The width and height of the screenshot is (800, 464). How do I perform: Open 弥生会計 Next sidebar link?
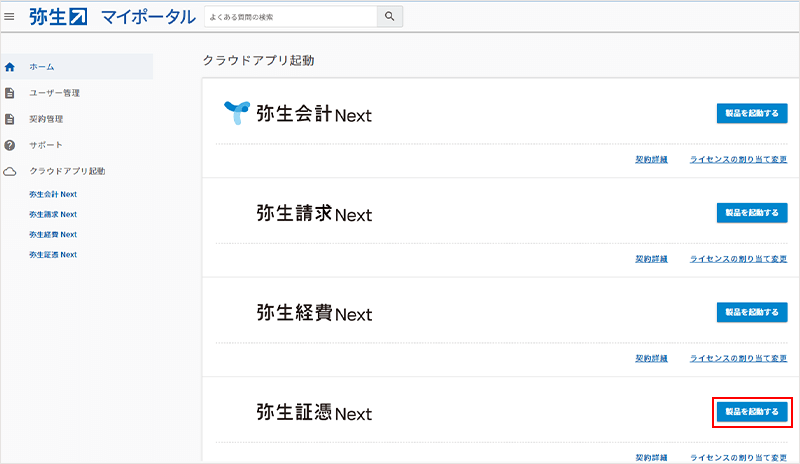[53, 194]
